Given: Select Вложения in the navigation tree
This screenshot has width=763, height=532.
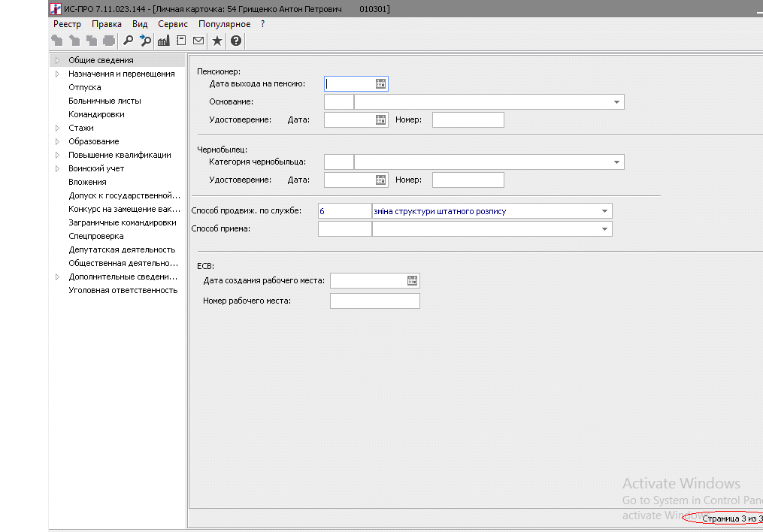Looking at the screenshot, I should coord(87,182).
